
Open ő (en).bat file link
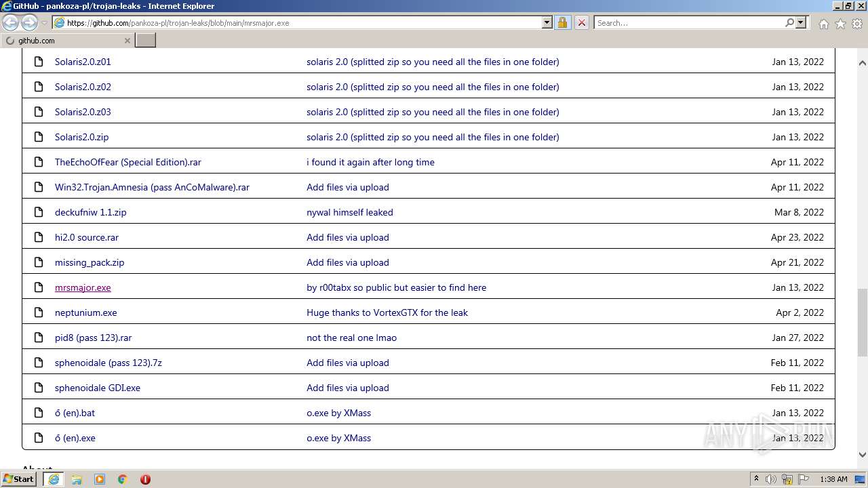click(x=75, y=413)
